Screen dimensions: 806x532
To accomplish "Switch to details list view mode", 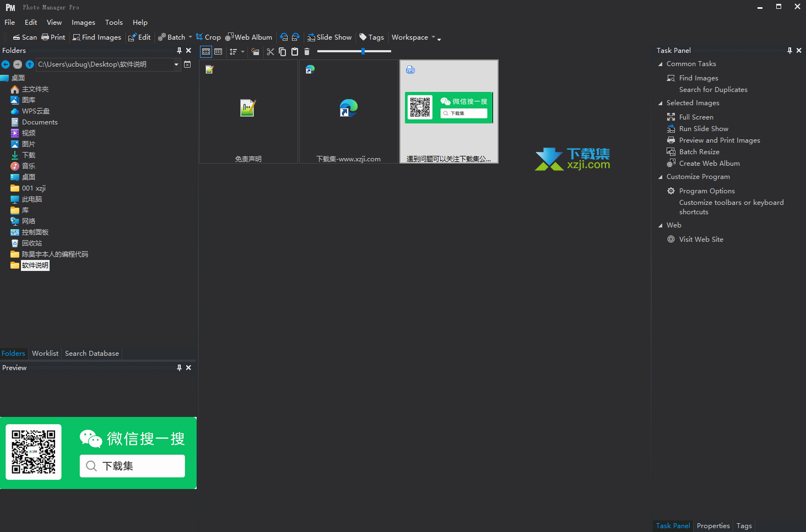I will (218, 52).
